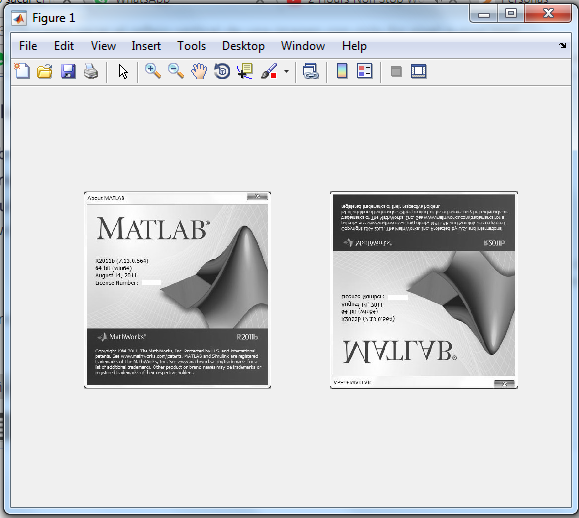Open the Tools menu
Viewport: 579px width, 518px height.
click(191, 46)
